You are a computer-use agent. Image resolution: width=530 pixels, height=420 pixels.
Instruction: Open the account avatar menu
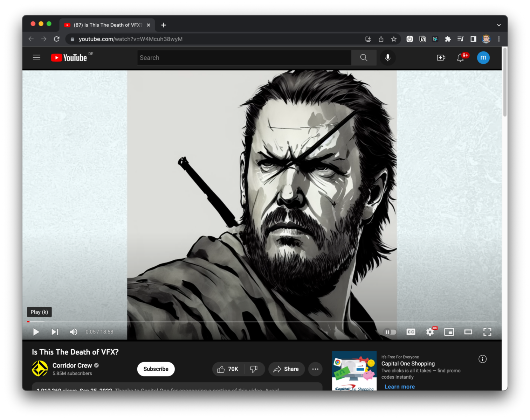click(483, 58)
